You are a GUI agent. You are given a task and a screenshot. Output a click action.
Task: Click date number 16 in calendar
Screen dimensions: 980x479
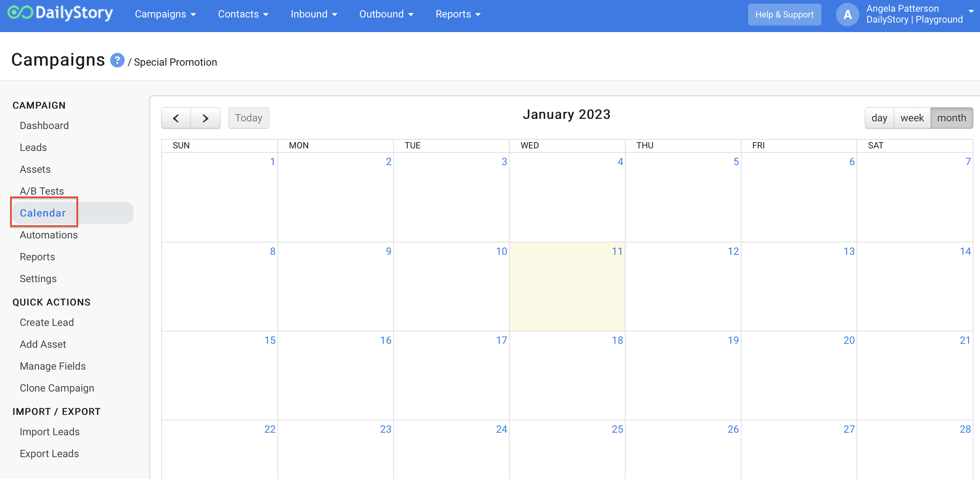tap(385, 340)
